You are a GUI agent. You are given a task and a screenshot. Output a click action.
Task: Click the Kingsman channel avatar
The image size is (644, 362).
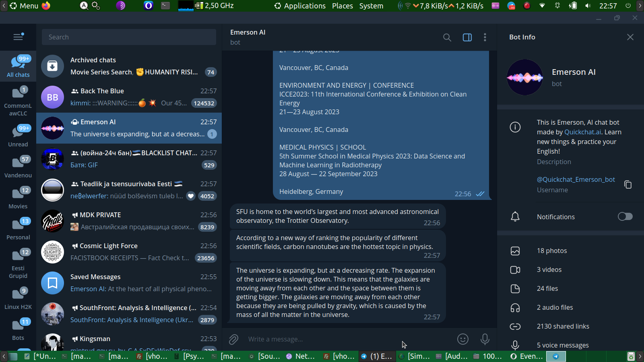coord(52,342)
